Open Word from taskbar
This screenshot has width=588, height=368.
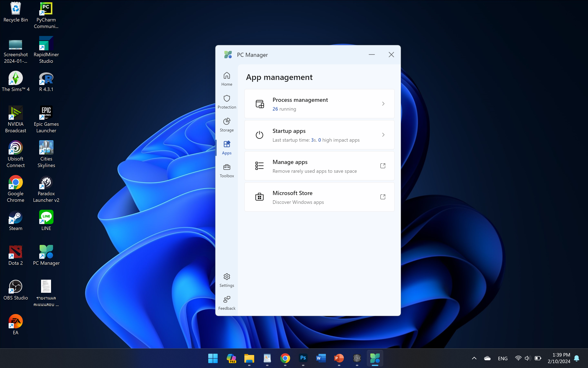321,358
